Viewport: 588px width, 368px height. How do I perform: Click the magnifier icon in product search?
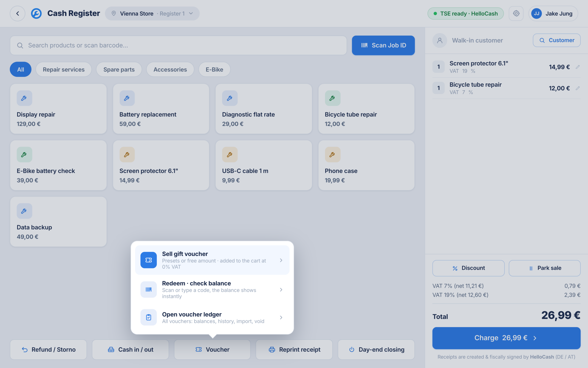[20, 46]
